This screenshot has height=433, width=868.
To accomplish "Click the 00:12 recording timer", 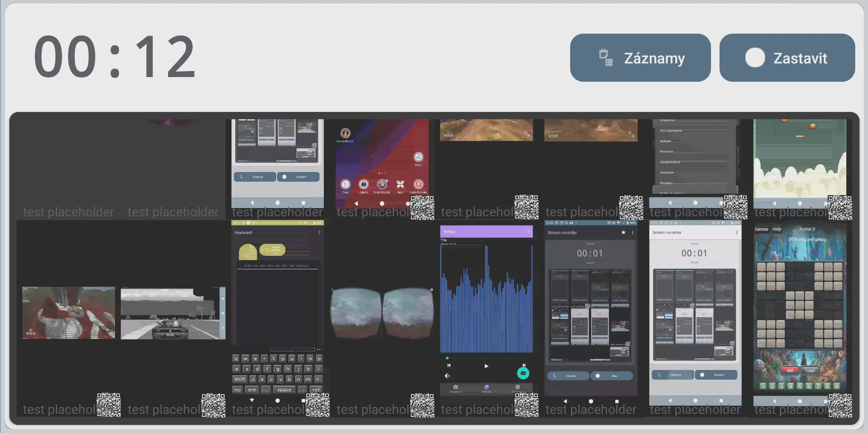I will point(115,57).
